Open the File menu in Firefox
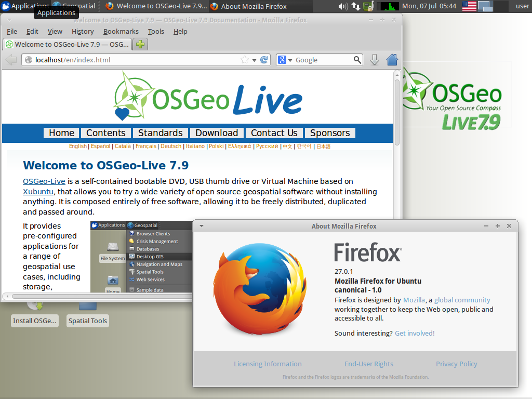 (x=12, y=32)
